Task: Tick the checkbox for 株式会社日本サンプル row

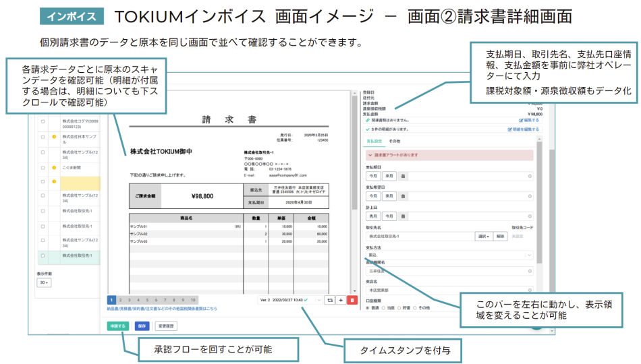Action: pos(43,137)
